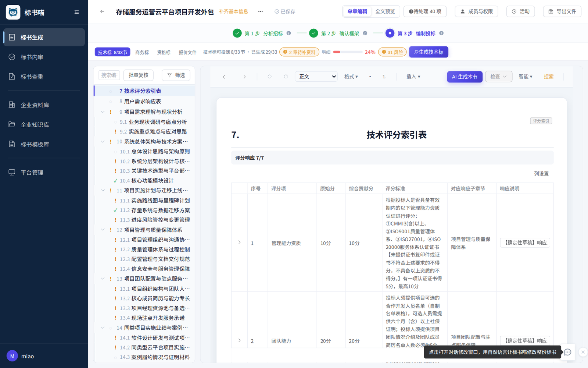Click 补齐基本信息 link

233,11
